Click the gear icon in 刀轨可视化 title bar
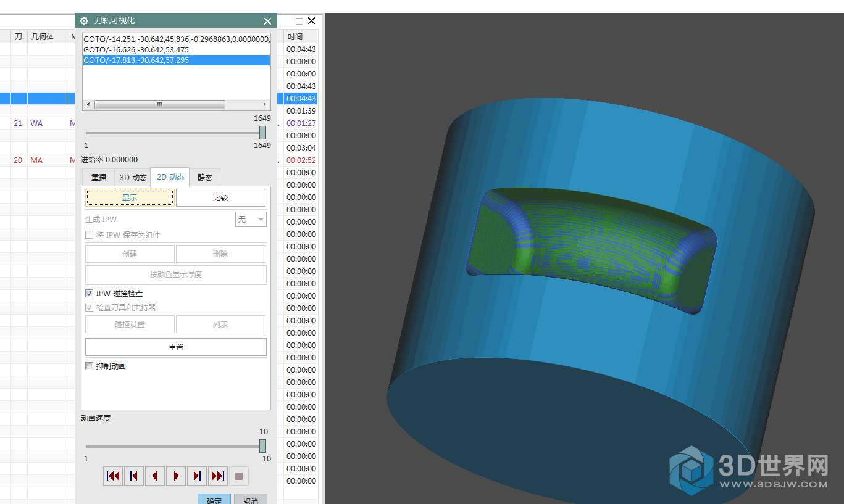The height and width of the screenshot is (504, 844). point(84,21)
